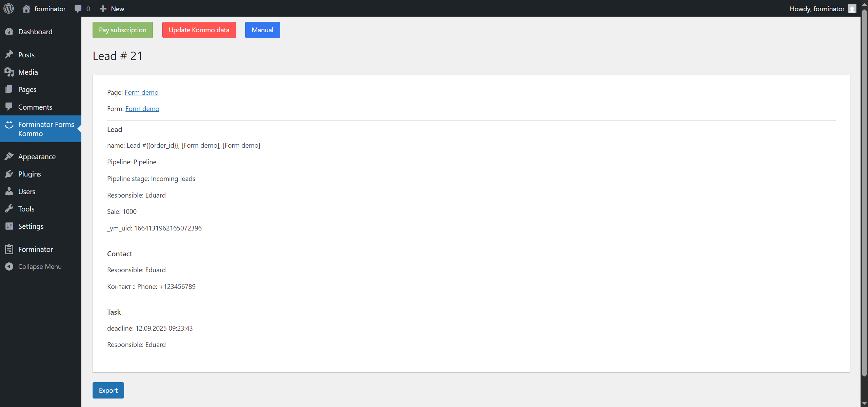Open Appearance via the brush icon
The image size is (868, 407).
tap(9, 156)
